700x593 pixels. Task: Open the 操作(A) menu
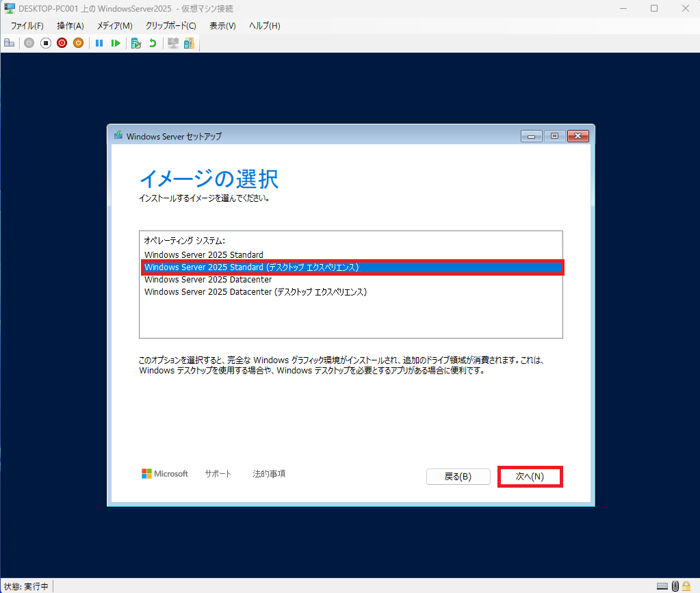click(70, 26)
